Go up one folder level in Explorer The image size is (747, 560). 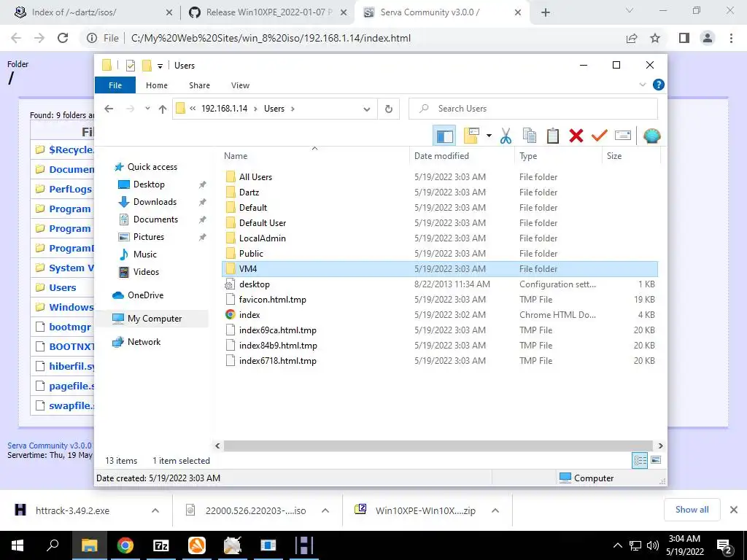163,109
